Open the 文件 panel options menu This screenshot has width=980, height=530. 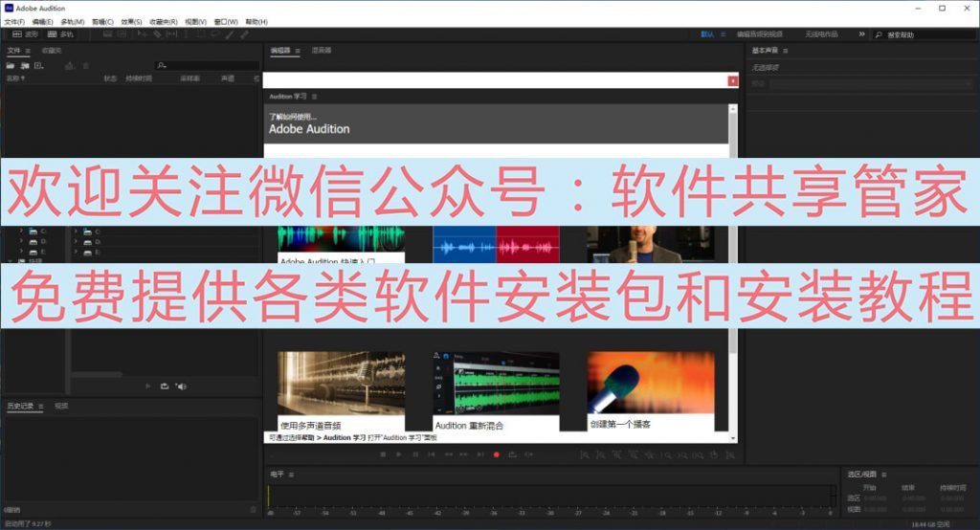click(28, 51)
